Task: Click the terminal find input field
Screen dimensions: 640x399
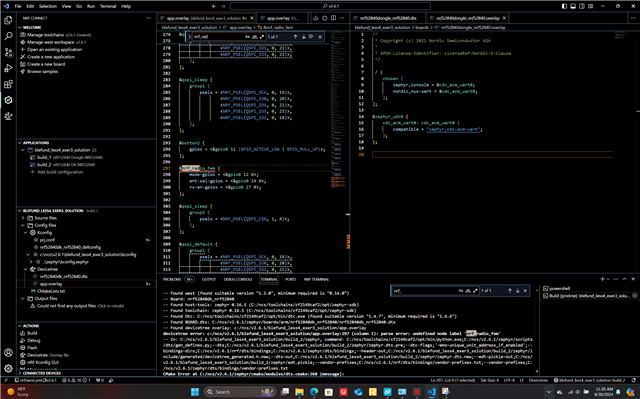Action: [424, 290]
